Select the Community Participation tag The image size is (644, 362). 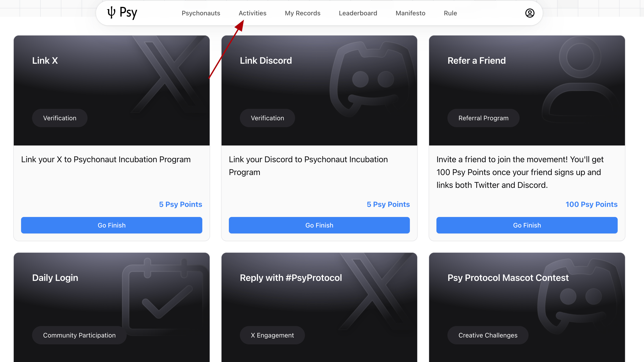click(x=79, y=335)
